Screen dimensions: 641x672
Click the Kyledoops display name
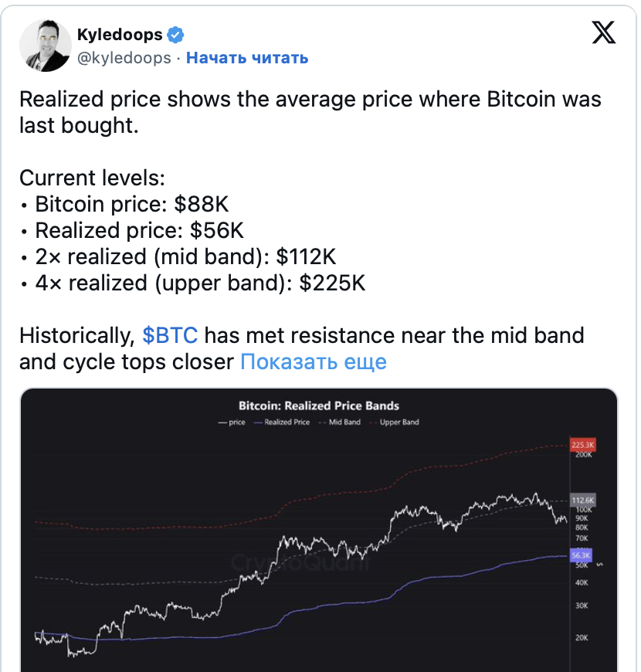(120, 35)
